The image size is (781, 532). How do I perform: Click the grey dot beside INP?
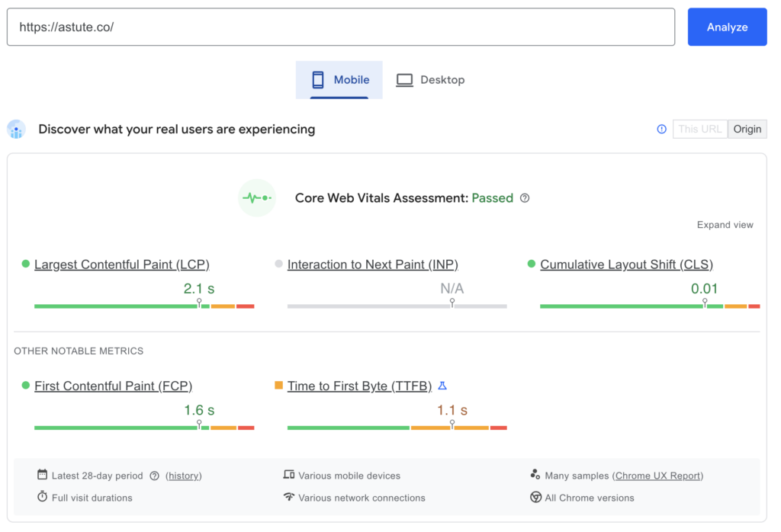(279, 264)
